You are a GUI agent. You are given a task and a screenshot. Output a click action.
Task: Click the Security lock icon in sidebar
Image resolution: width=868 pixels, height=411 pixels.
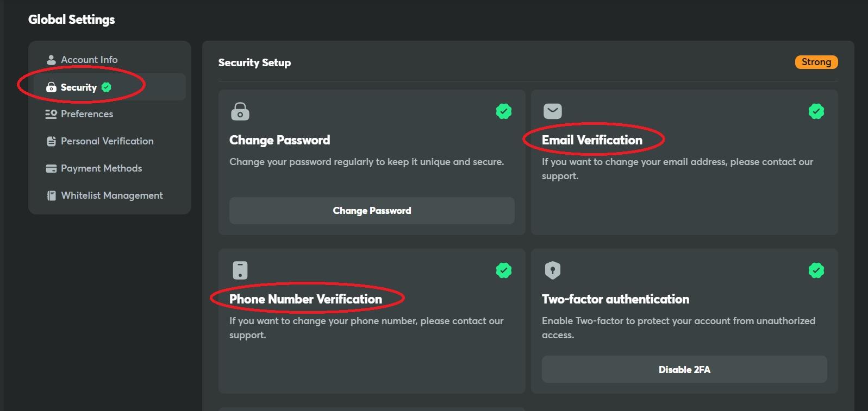click(51, 87)
